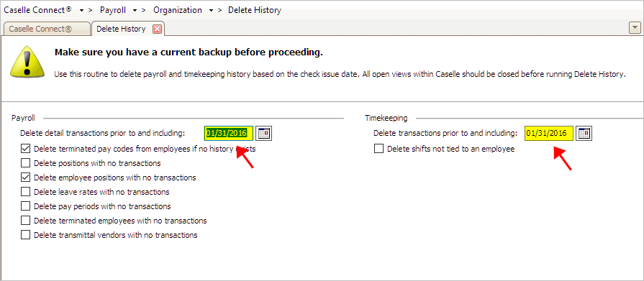The image size is (644, 281).
Task: Open the Timekeeping date calendar picker
Action: pos(584,134)
